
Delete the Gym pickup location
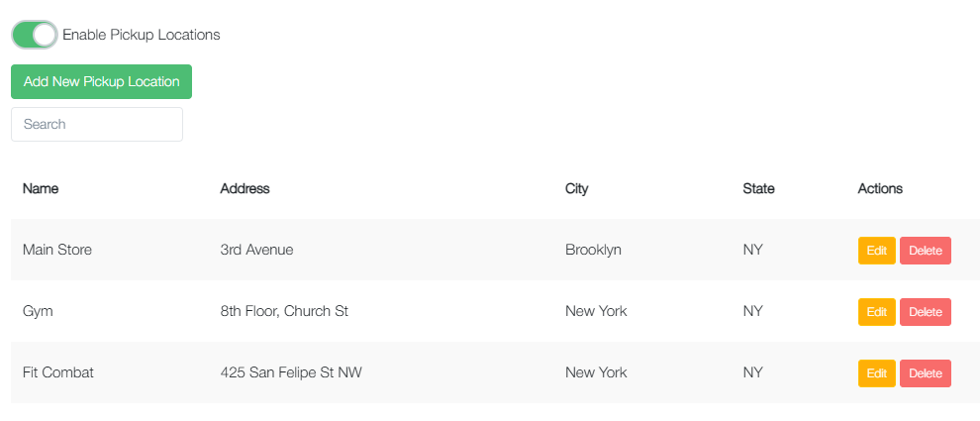925,312
